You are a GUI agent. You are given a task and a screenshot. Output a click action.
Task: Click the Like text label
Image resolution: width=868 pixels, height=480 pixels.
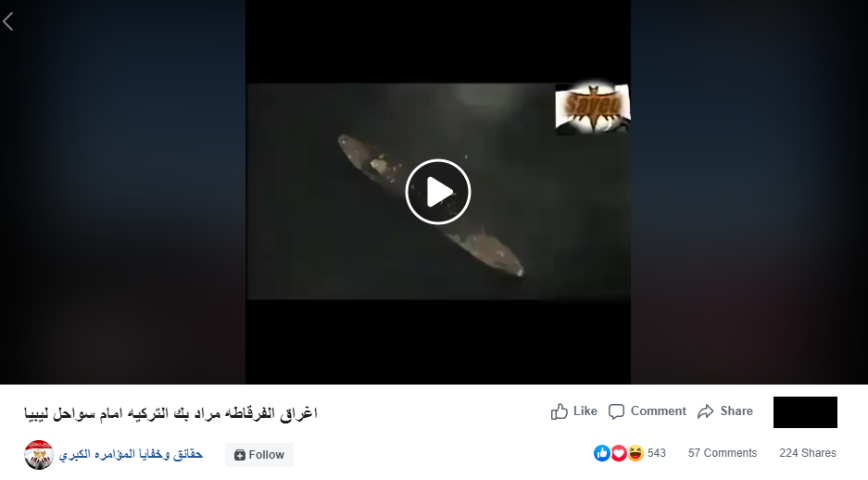pos(585,411)
